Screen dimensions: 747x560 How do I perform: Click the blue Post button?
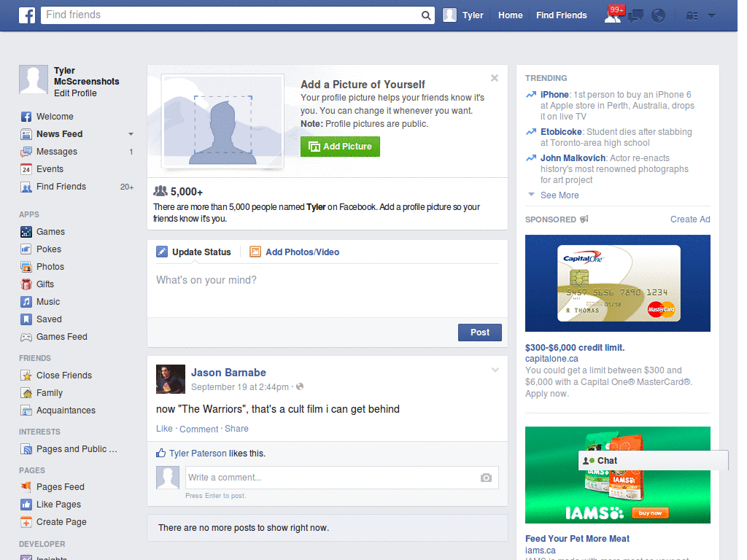[x=480, y=332]
